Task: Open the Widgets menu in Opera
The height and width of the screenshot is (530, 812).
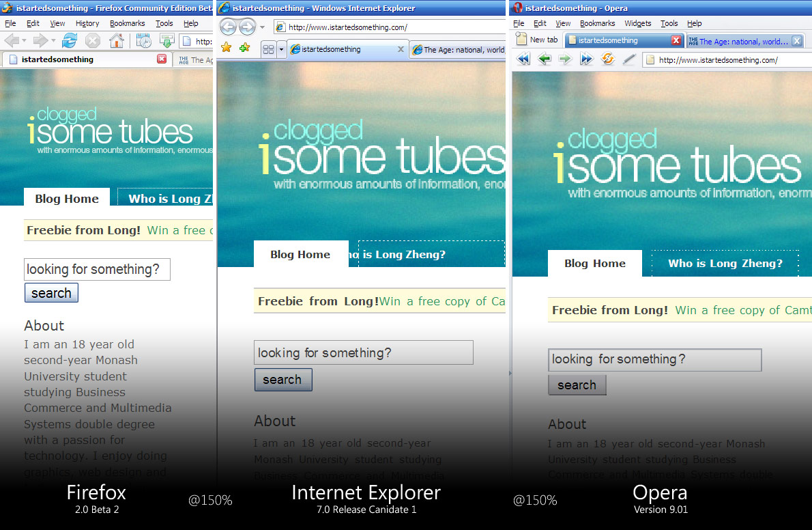Action: (x=637, y=23)
